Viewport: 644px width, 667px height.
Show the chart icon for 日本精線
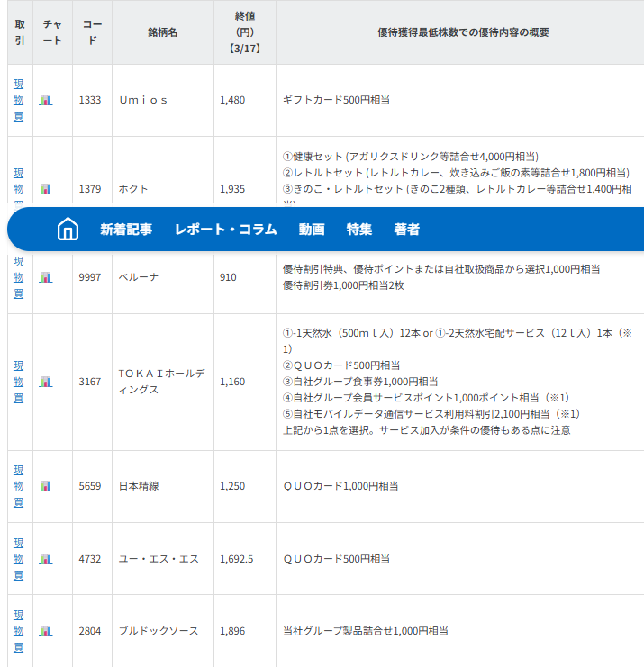[x=46, y=486]
